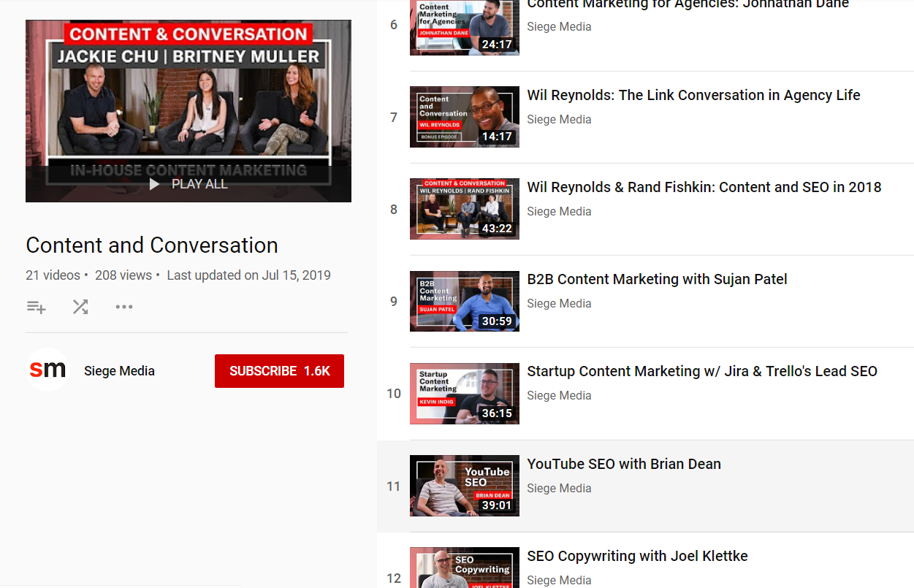Open the three-dot more options menu

(124, 307)
